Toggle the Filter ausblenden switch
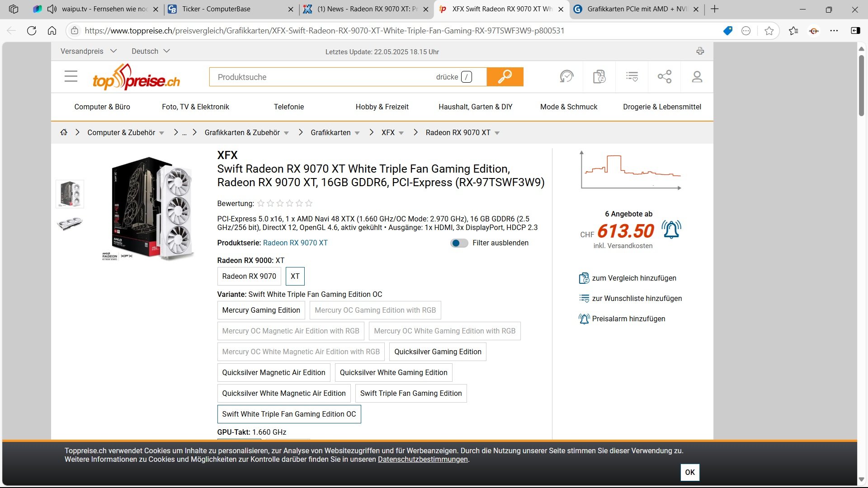Viewport: 868px width, 488px height. 459,243
